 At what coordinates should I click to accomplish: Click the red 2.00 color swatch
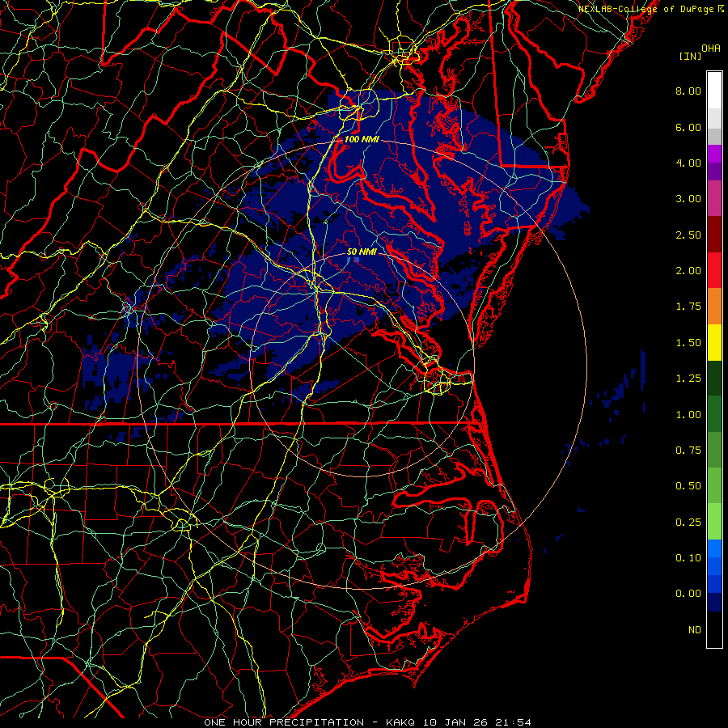[x=714, y=270]
